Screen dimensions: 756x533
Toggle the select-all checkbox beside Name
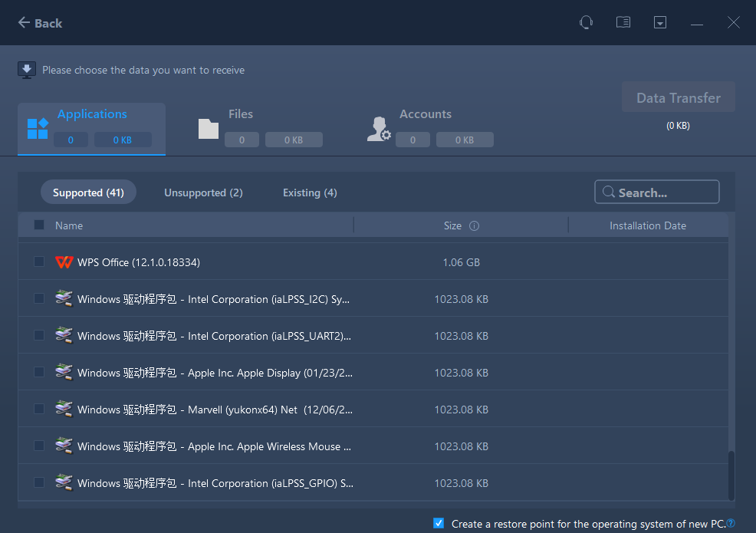(39, 225)
